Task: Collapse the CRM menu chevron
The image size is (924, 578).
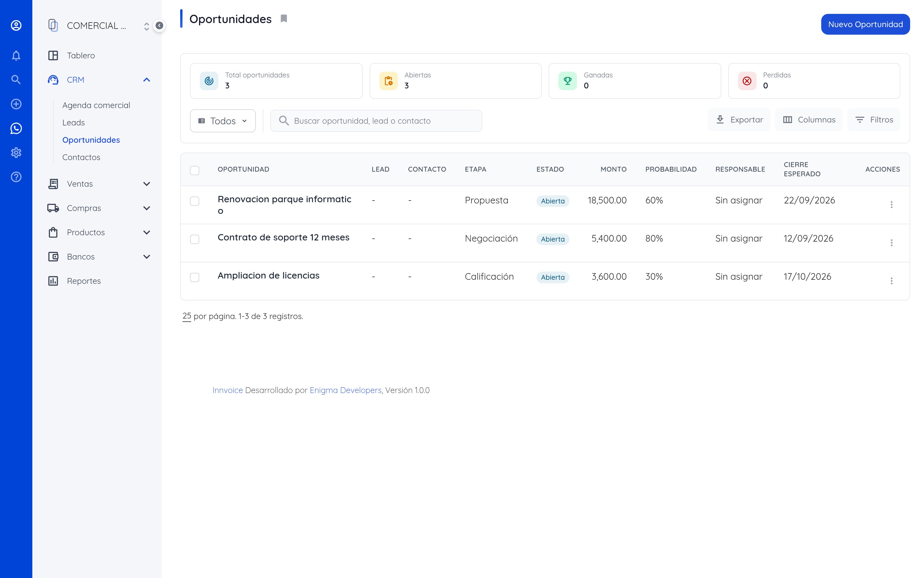Action: point(147,79)
